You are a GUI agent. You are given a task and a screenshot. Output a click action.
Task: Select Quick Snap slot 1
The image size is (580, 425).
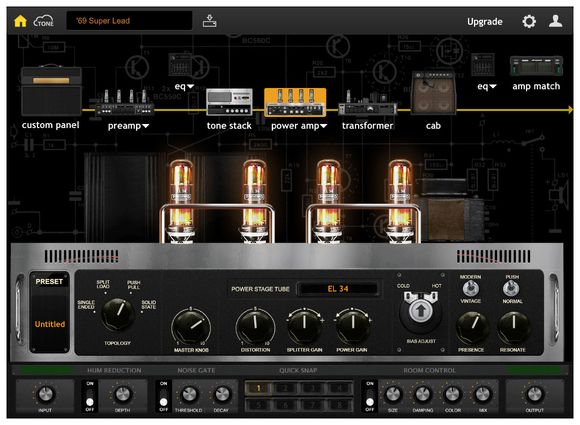click(x=259, y=388)
